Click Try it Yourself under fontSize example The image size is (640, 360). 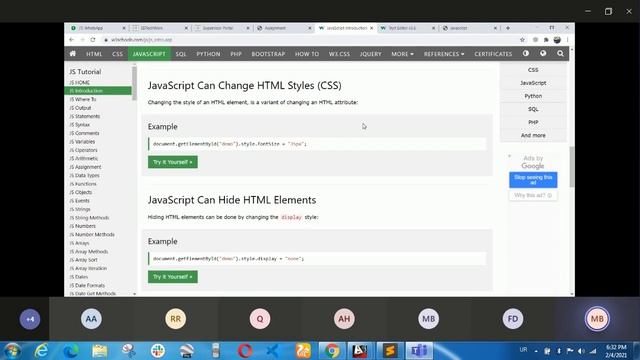click(x=173, y=162)
